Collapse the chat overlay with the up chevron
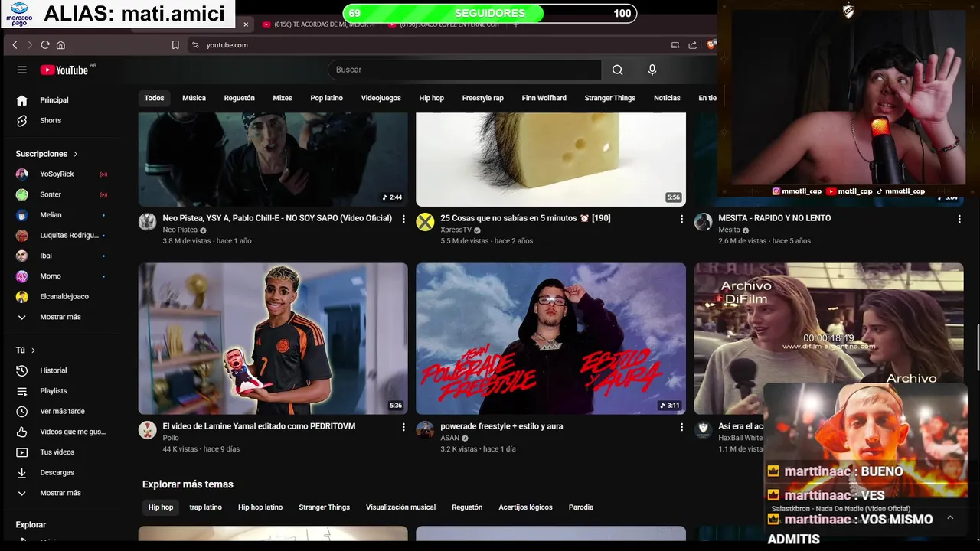Viewport: 980px width, 551px height. [x=950, y=518]
